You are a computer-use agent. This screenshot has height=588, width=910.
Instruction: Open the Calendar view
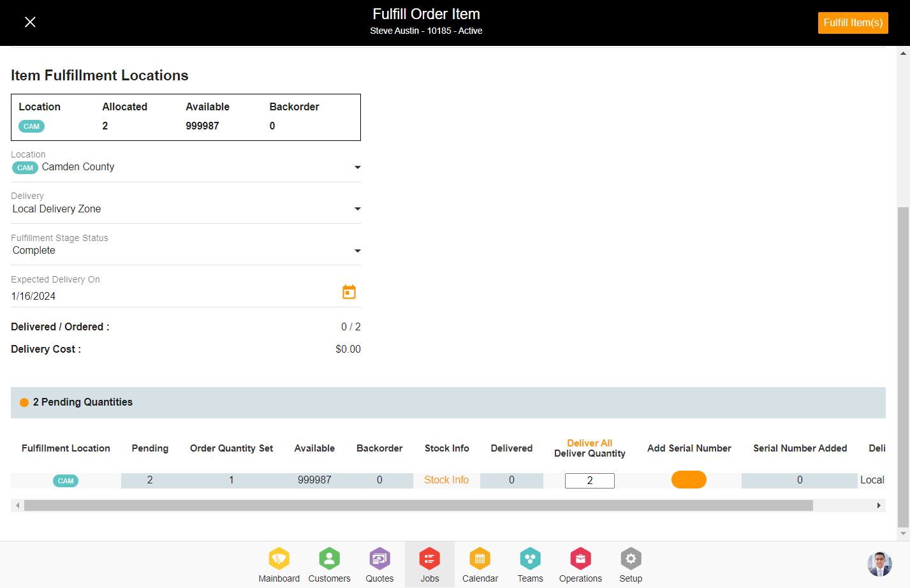click(x=480, y=565)
